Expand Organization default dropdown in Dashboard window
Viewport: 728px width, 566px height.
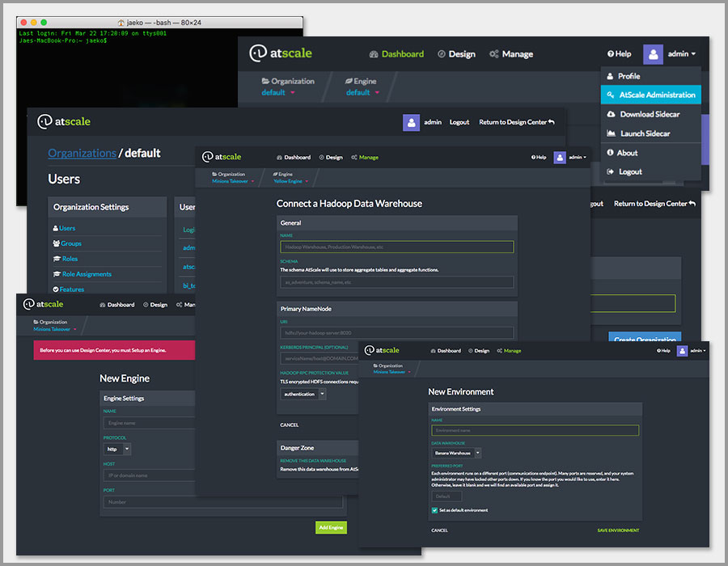click(278, 93)
